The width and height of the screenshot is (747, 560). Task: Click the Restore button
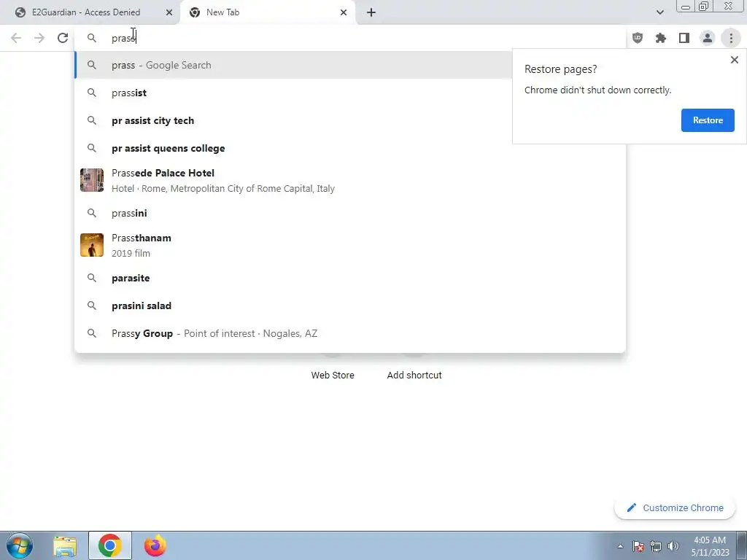click(708, 120)
